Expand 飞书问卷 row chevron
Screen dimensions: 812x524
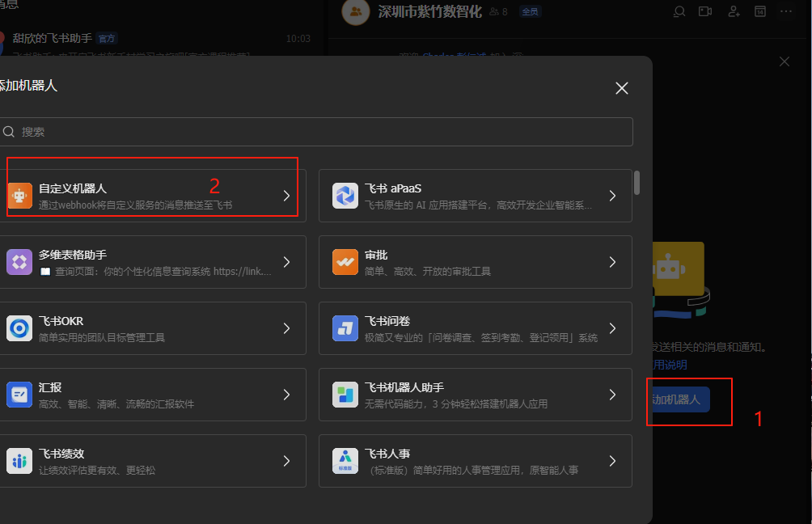pos(612,328)
